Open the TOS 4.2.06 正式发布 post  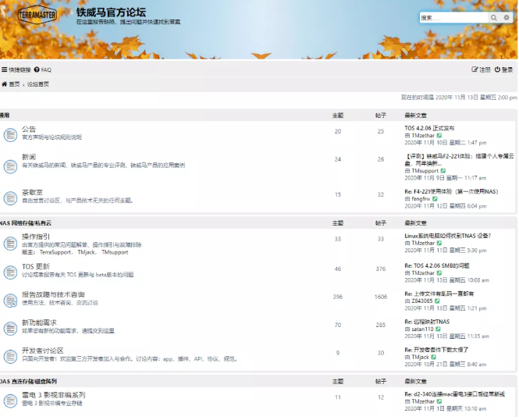(x=428, y=128)
